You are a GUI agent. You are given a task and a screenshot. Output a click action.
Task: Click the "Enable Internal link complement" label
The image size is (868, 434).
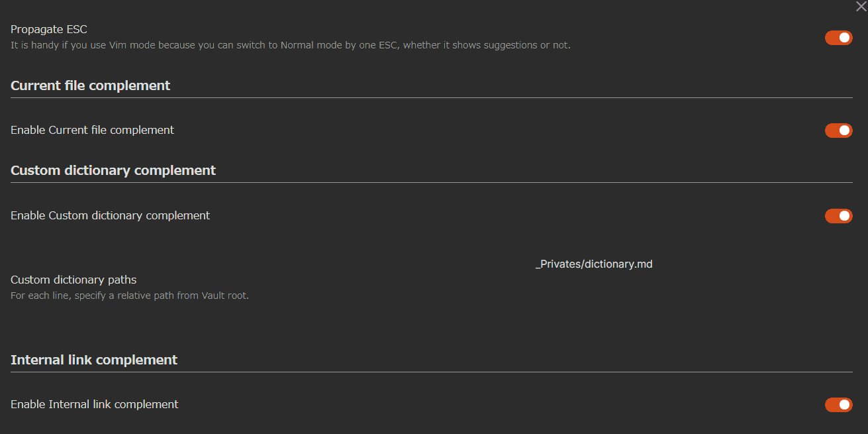[x=94, y=404]
